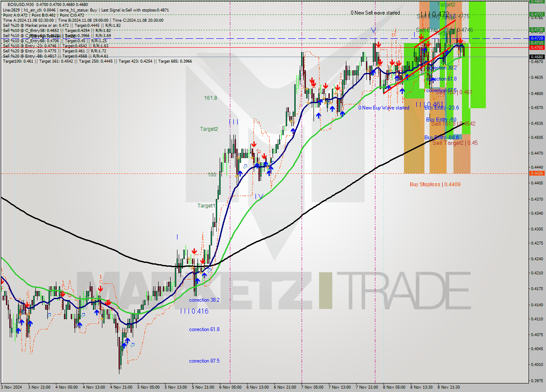Screen dimensions: 546x392
Task: Click the 'Sell 161.8 | 0.4542' label
Action: (x=453, y=124)
